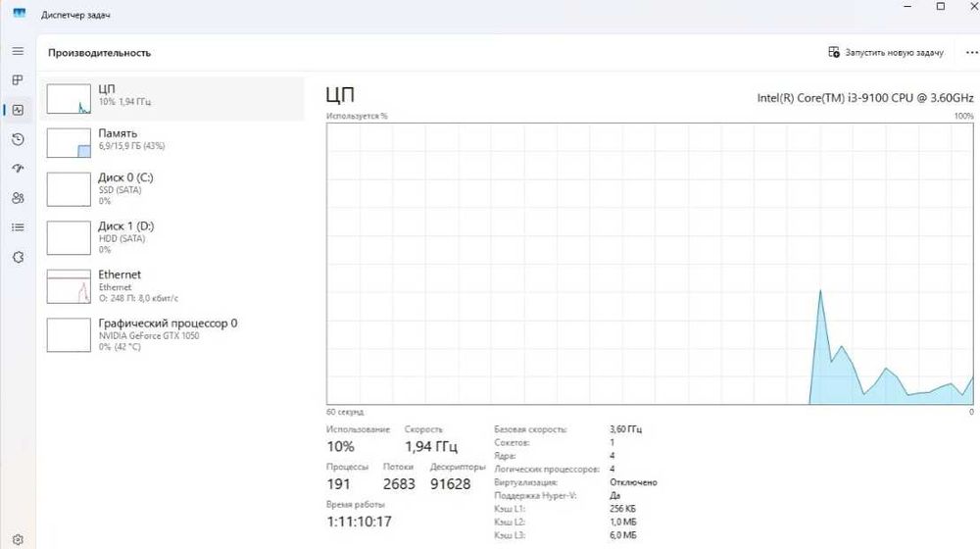980x549 pixels.
Task: Select Диск 0 (C:) item
Action: (172, 189)
